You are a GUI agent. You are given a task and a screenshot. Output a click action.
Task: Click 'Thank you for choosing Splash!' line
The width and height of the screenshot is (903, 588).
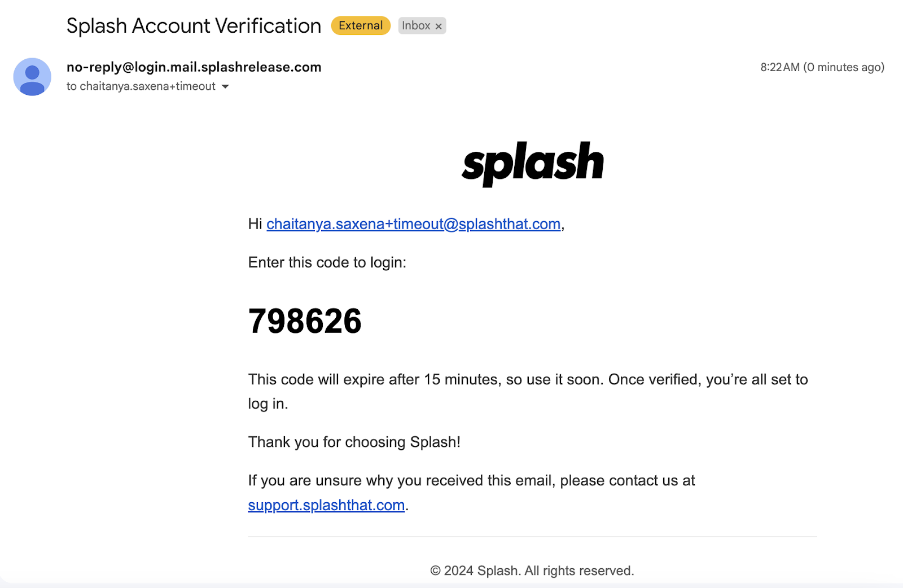(354, 442)
